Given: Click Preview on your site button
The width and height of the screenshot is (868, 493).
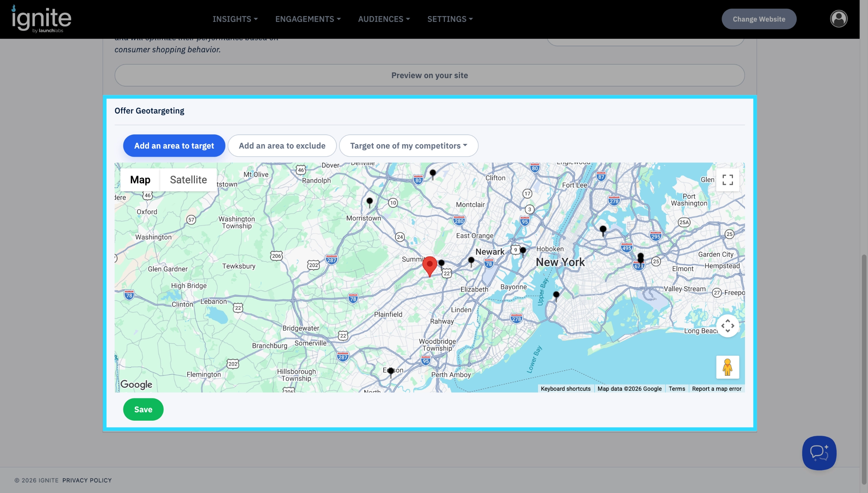Looking at the screenshot, I should click(x=430, y=75).
